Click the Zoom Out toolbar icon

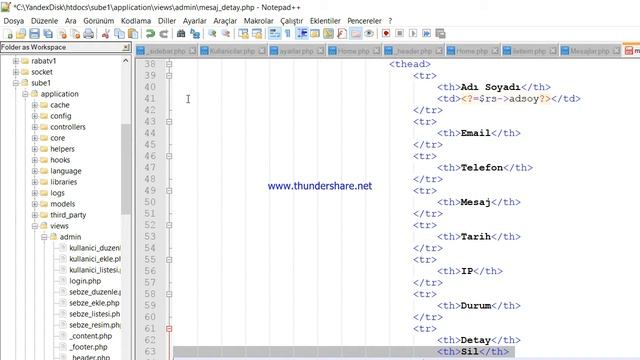(226, 34)
